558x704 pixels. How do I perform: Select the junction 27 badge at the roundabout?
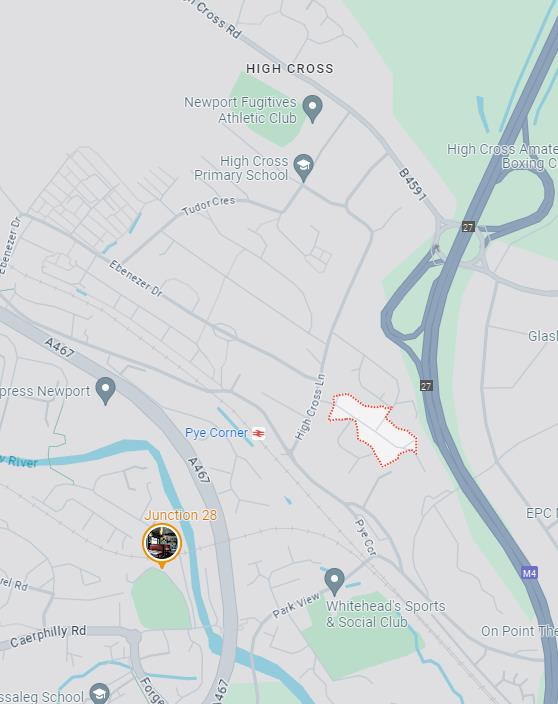click(x=468, y=227)
